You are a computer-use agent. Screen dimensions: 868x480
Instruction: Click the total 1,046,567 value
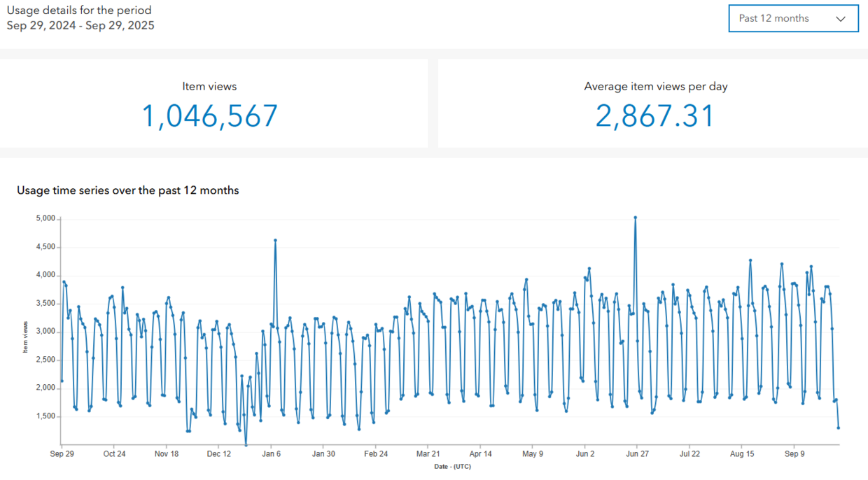(209, 115)
